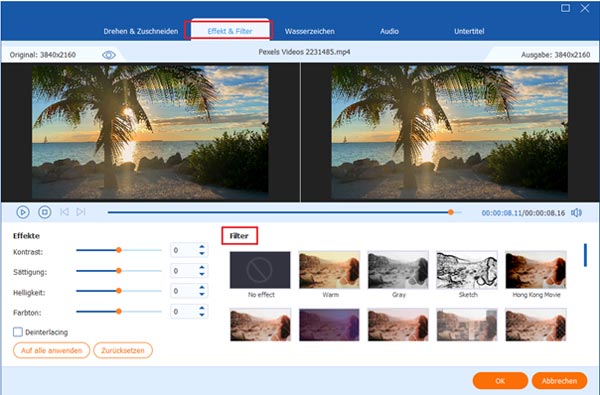Click the Helligkeit slider handle
600x395 pixels.
tap(119, 291)
